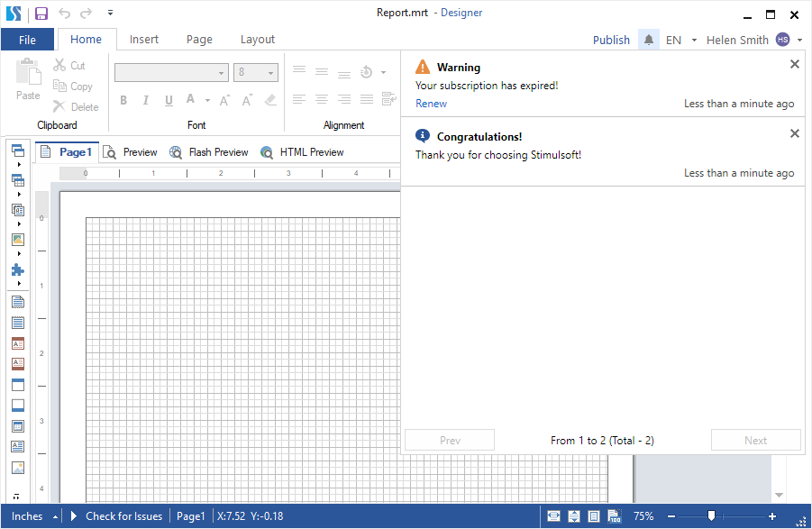Open the HTML Preview tab

click(302, 152)
